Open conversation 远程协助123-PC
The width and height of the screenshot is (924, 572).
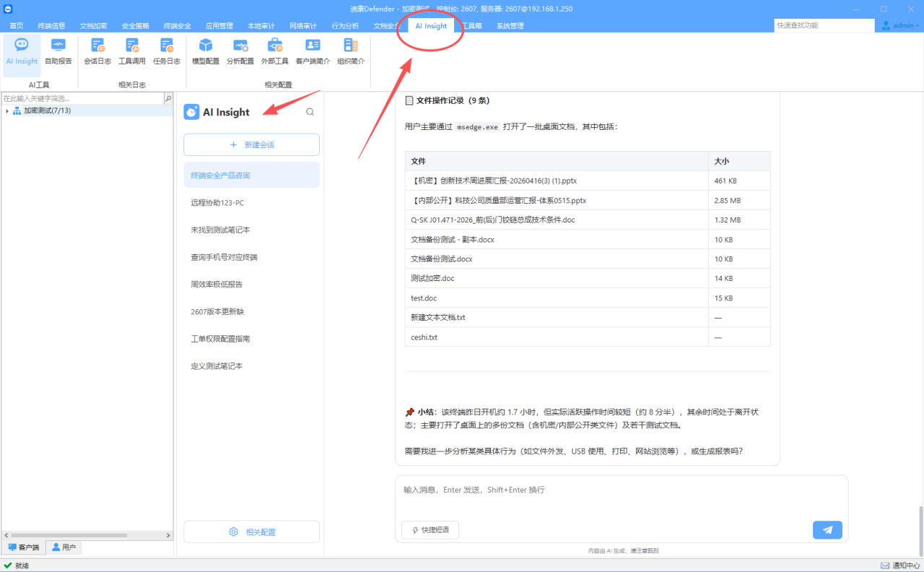[251, 203]
